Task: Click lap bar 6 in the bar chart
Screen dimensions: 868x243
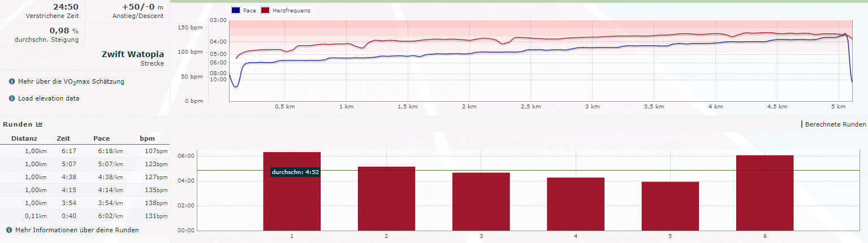Action: coord(765,192)
